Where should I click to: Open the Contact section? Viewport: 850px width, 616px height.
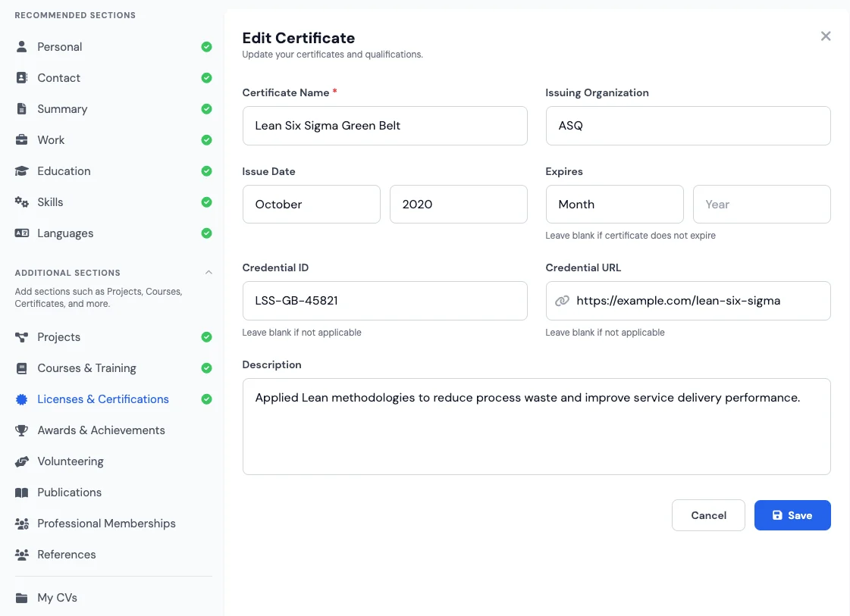113,77
